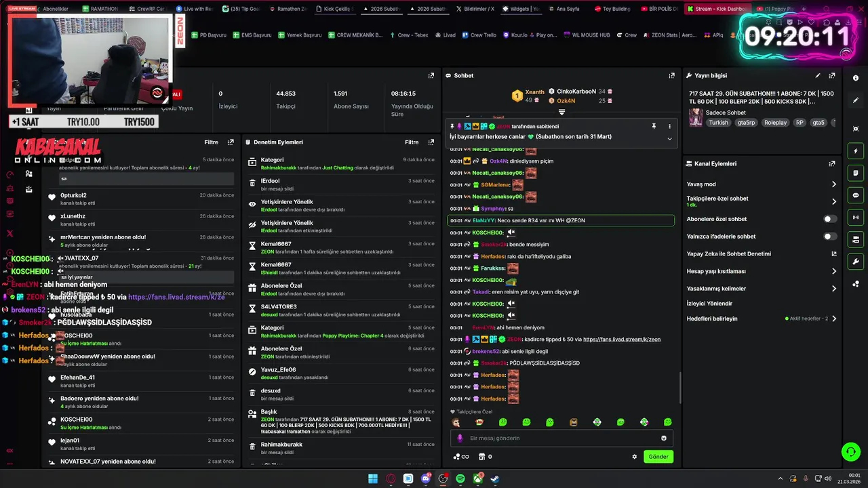The image size is (868, 488).
Task: Select the 0pturkol2 follow activity row
Action: point(140,199)
